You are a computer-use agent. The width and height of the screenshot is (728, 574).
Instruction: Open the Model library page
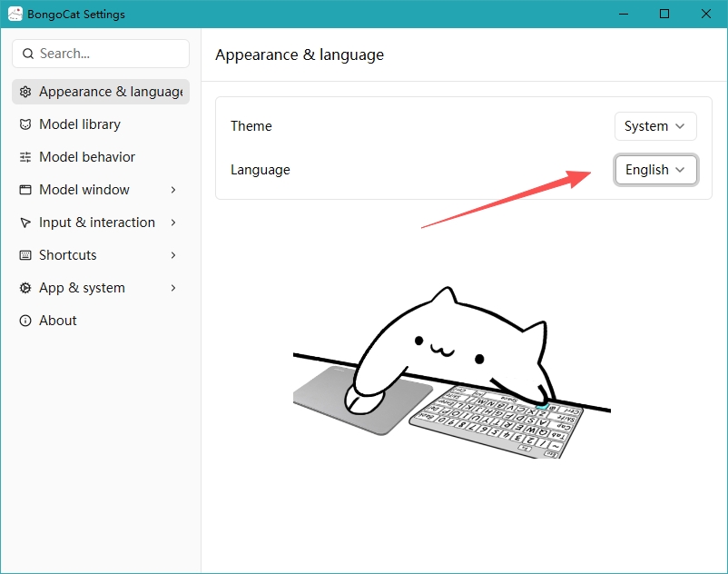tap(101, 124)
